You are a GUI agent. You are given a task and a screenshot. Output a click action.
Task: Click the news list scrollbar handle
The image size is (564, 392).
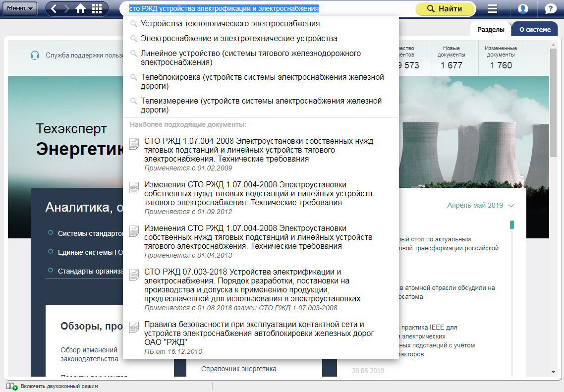(x=512, y=225)
